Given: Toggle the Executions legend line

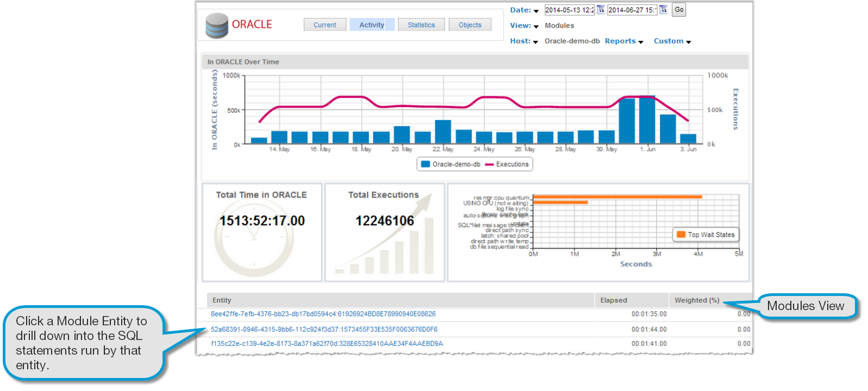Looking at the screenshot, I should click(489, 165).
